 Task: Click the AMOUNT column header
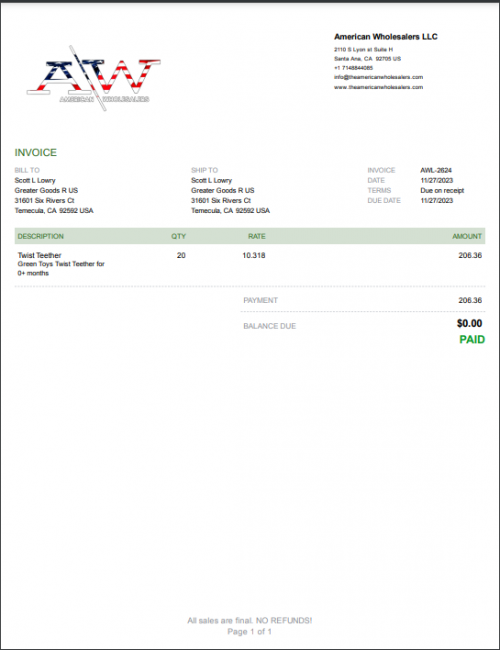point(467,236)
